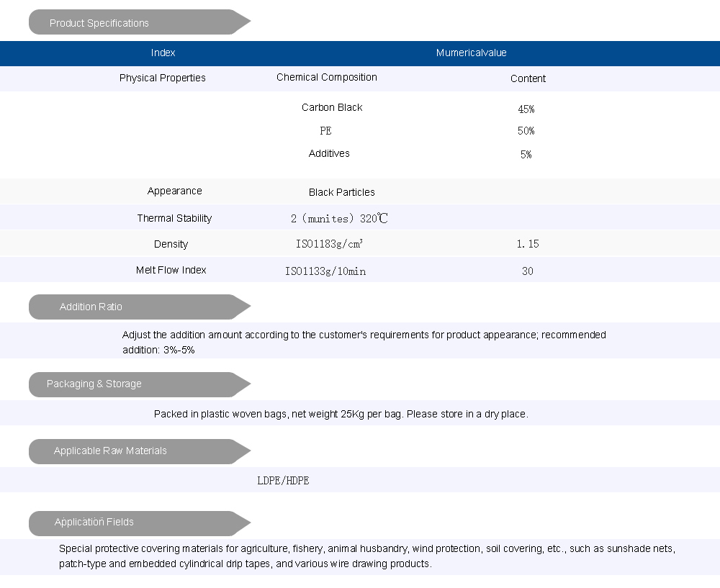Select the Application Fields section header
The width and height of the screenshot is (720, 588).
(x=94, y=522)
